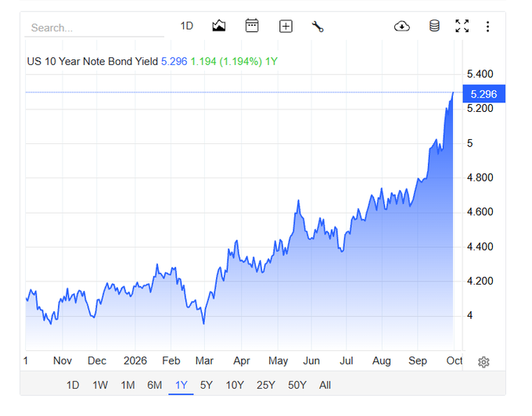Click the green 1.194 (1.194%) change text

click(226, 61)
